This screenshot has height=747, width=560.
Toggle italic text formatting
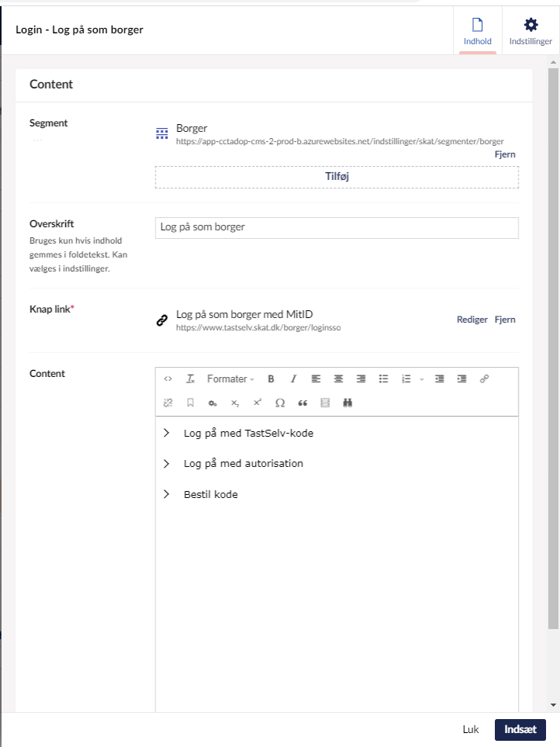coord(293,379)
